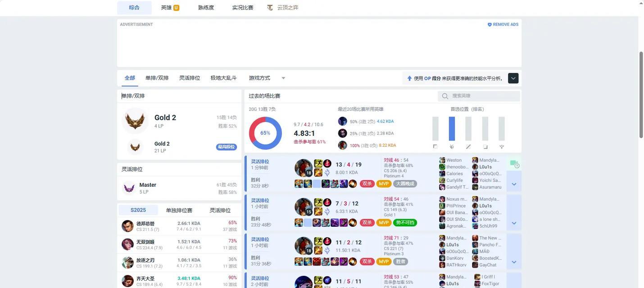Click the match replay icon on first match
644x288 pixels.
(x=514, y=163)
